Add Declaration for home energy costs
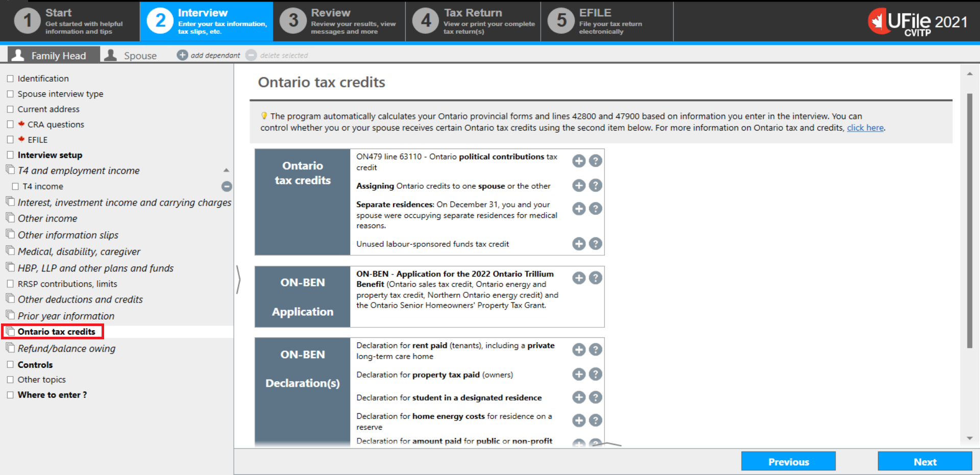Image resolution: width=980 pixels, height=475 pixels. pos(579,420)
